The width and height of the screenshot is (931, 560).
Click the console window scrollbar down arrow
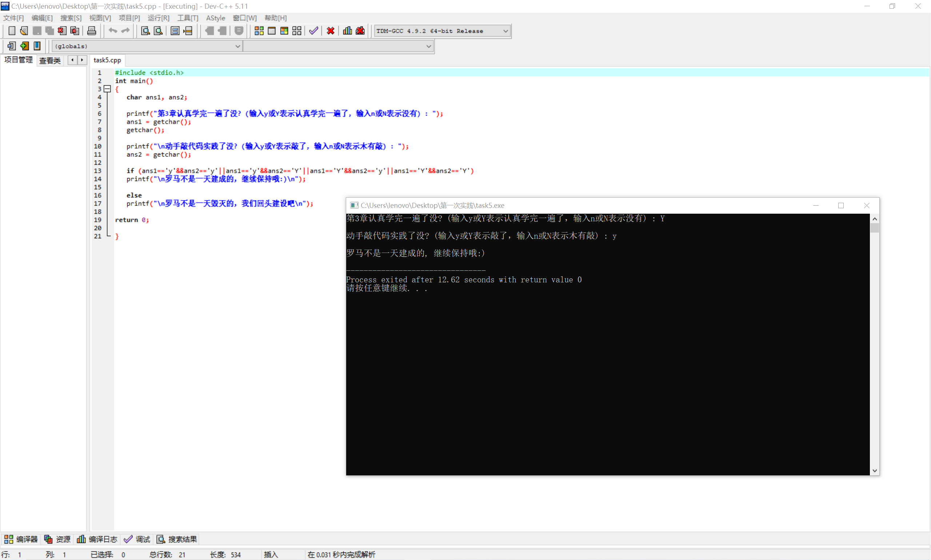point(875,471)
